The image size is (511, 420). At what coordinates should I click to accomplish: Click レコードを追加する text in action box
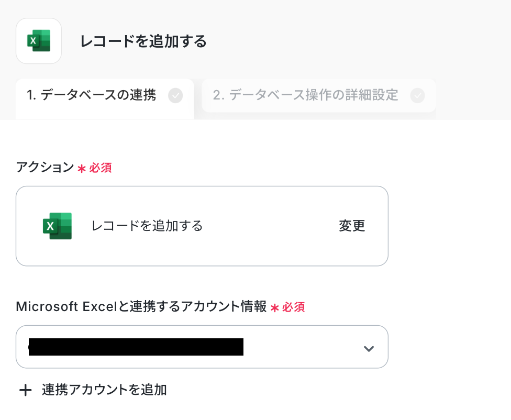point(147,226)
